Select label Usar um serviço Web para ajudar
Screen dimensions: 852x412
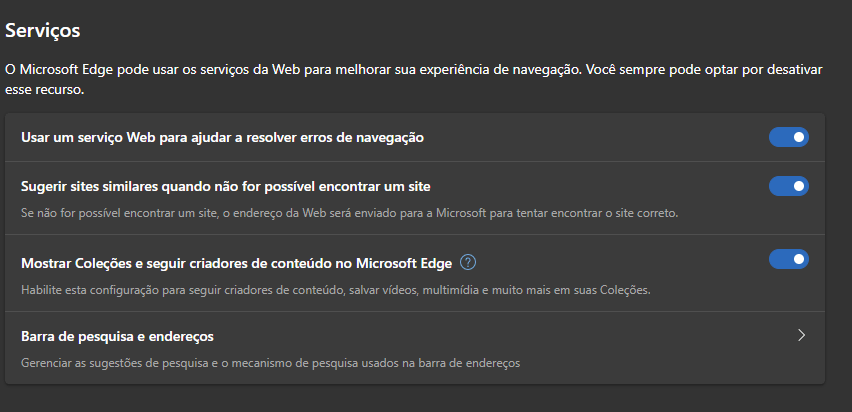222,138
